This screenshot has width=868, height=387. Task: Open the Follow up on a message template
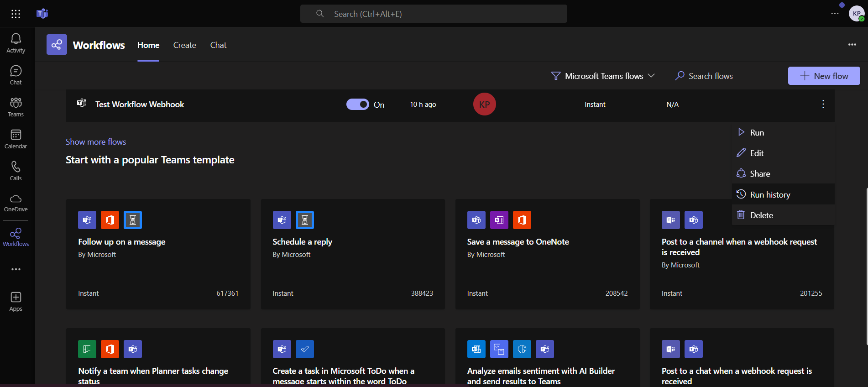pos(158,254)
